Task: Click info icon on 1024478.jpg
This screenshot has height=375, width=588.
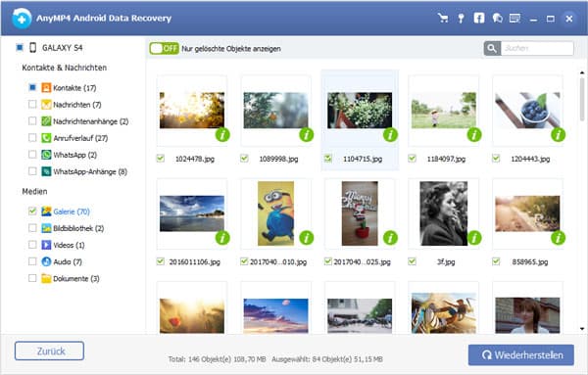Action: click(222, 135)
